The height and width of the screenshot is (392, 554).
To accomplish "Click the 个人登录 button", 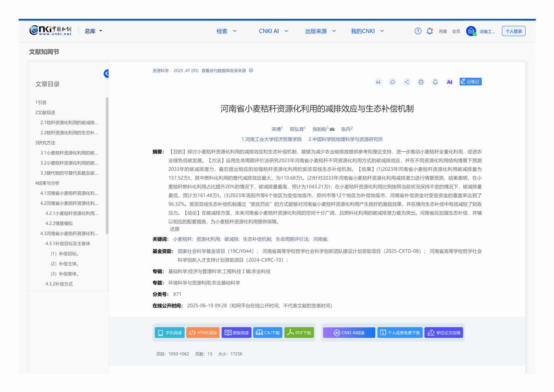I will pos(513,31).
